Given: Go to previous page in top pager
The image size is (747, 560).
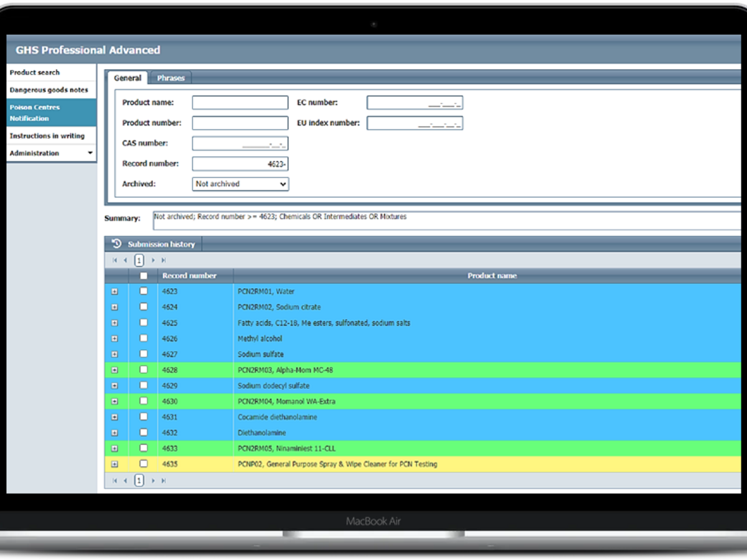Looking at the screenshot, I should coord(125,260).
